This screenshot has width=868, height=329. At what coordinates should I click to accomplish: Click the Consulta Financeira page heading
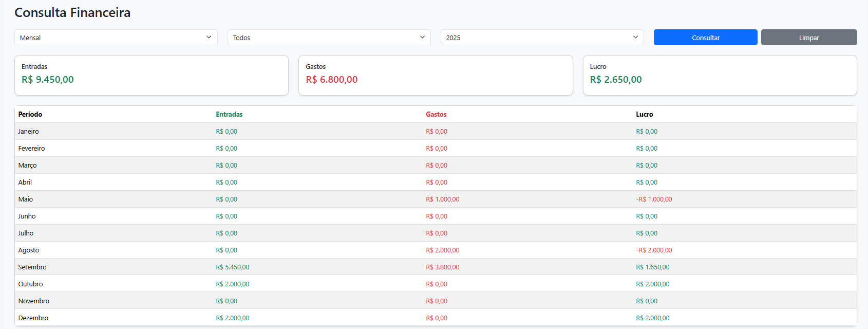click(72, 12)
